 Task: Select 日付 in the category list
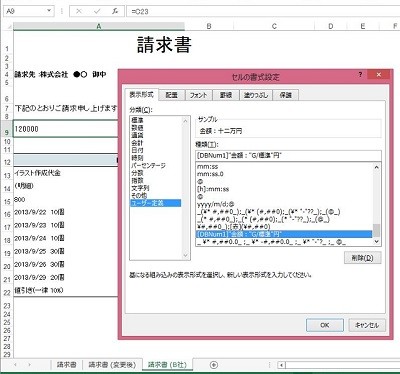pos(155,150)
